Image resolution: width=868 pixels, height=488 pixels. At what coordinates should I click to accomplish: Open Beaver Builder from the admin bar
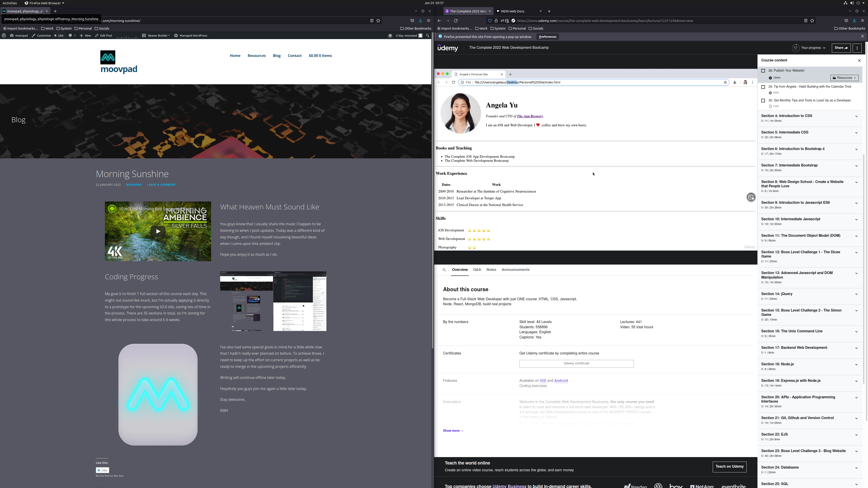156,35
